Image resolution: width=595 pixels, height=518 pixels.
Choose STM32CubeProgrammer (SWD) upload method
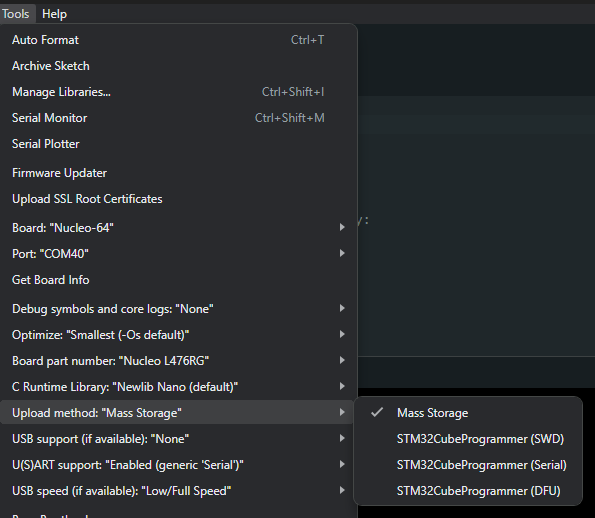pos(468,439)
